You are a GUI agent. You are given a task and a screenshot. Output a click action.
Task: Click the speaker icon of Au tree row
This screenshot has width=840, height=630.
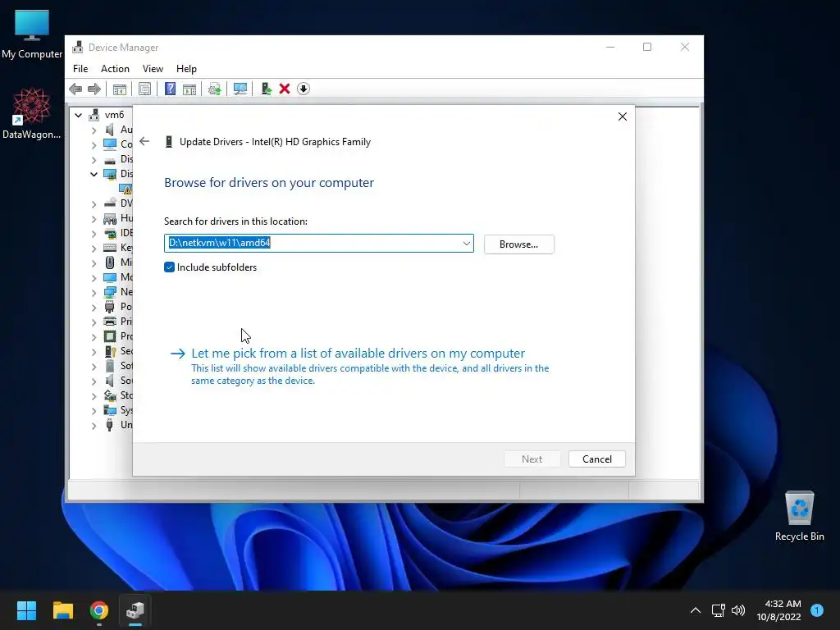[110, 130]
